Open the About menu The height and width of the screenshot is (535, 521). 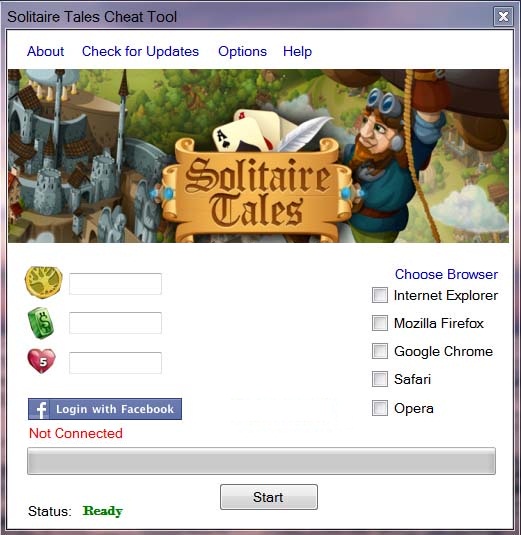45,52
